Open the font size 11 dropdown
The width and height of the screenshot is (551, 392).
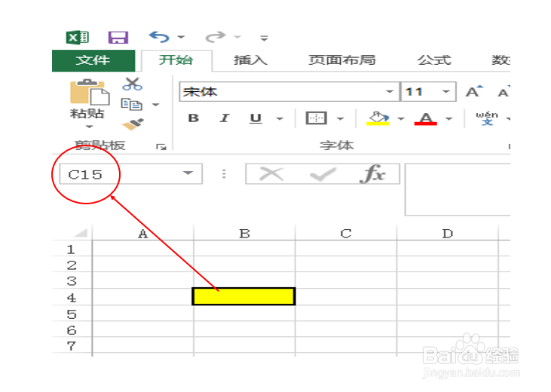click(x=446, y=92)
